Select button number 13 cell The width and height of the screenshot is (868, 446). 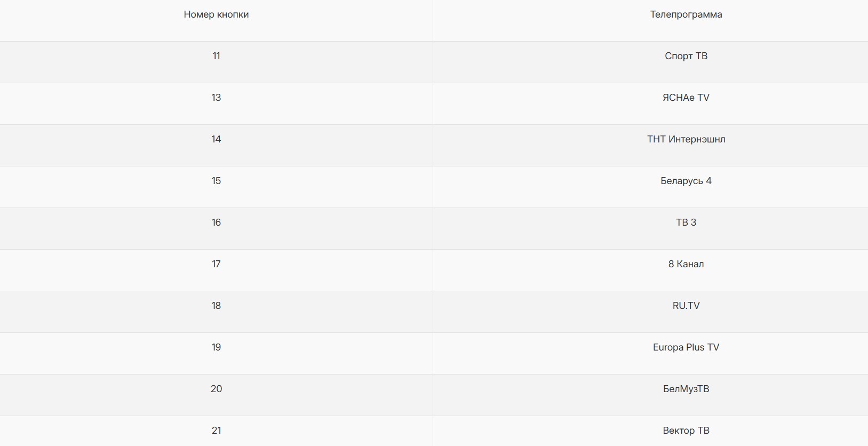click(216, 98)
